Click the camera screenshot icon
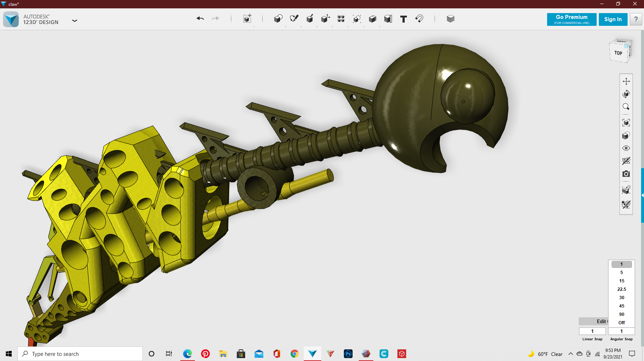Screen dimensions: 644x361 626,174
